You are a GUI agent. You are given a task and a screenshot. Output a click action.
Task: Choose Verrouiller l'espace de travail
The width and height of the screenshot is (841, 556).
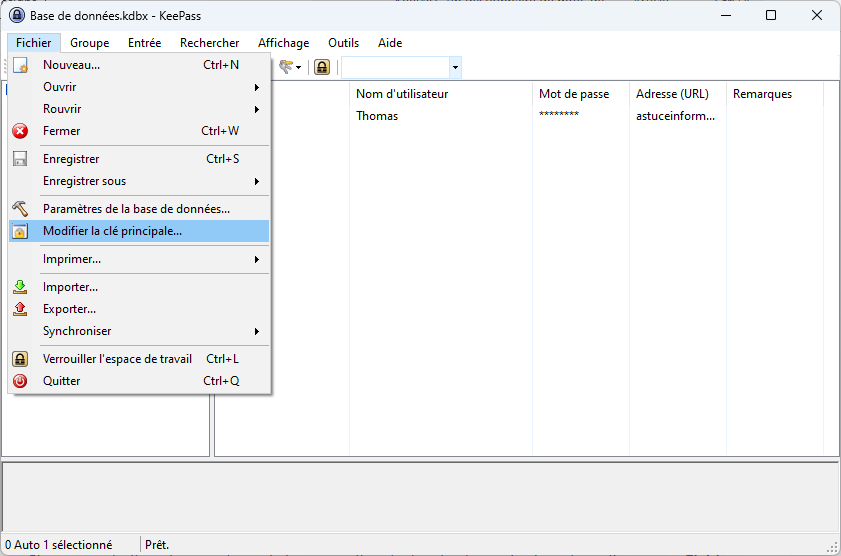point(139,359)
